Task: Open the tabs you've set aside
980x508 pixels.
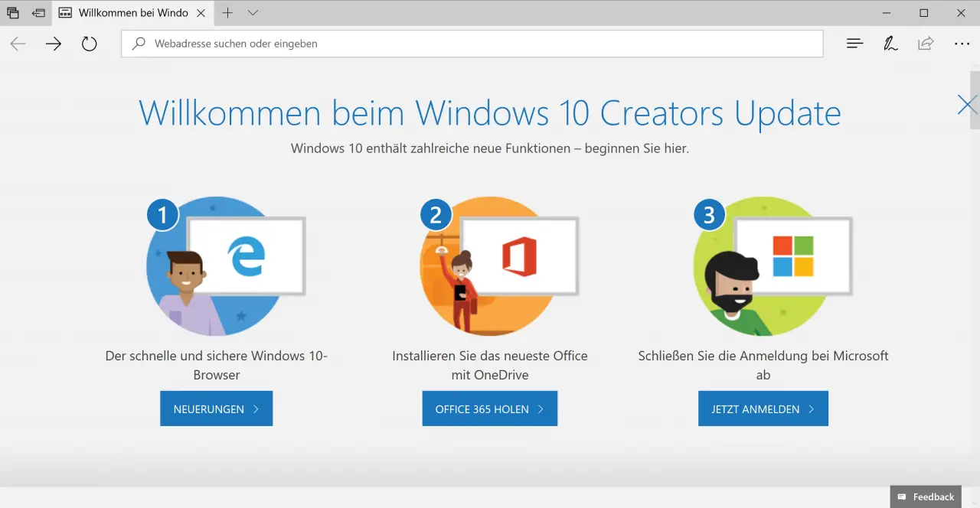Action: click(13, 13)
